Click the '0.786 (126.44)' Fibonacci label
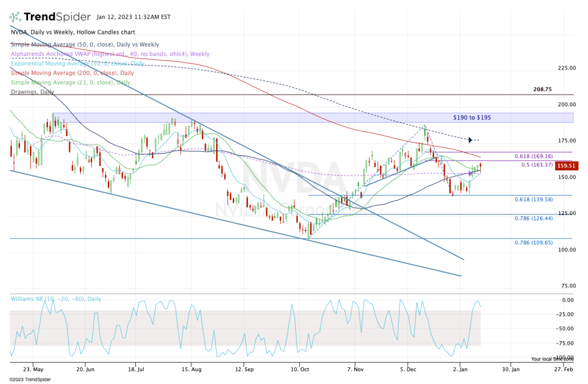 click(x=533, y=218)
